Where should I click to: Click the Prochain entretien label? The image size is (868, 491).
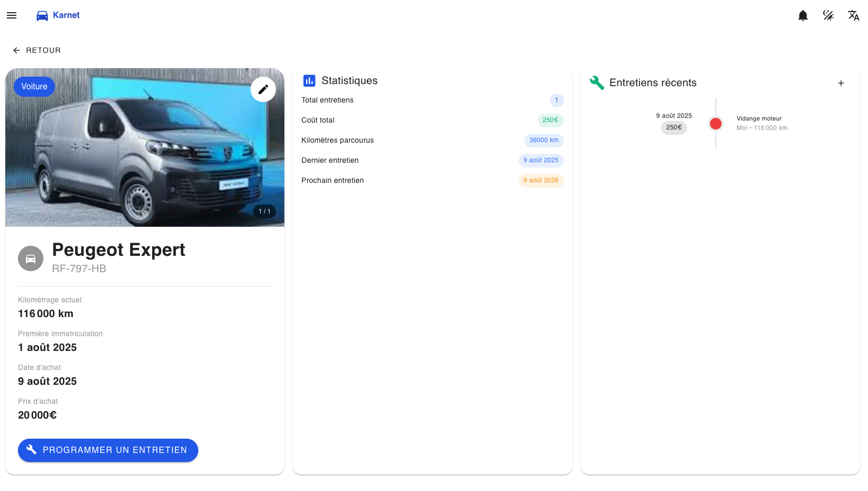(333, 181)
